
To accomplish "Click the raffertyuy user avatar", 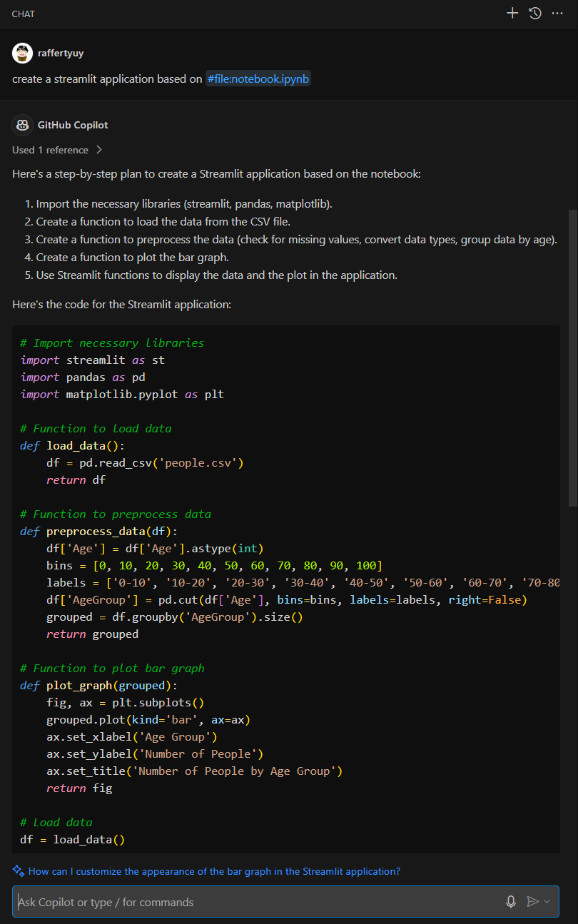I will (x=23, y=54).
